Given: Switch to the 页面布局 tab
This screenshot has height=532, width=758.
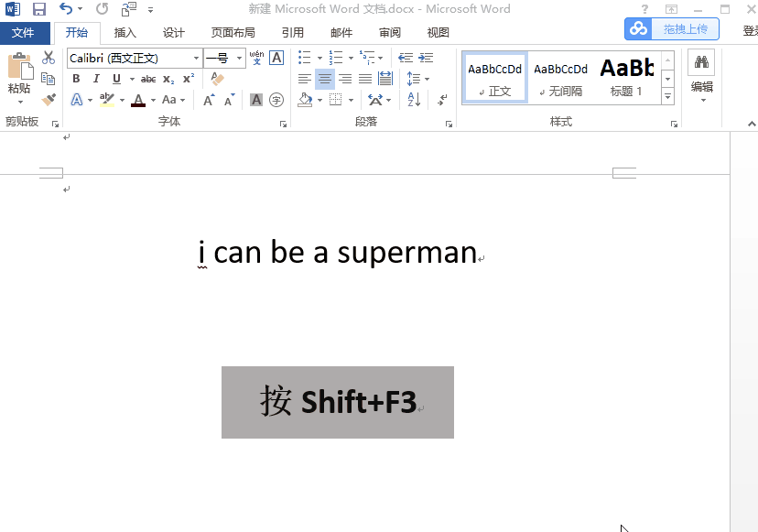Looking at the screenshot, I should pos(233,32).
